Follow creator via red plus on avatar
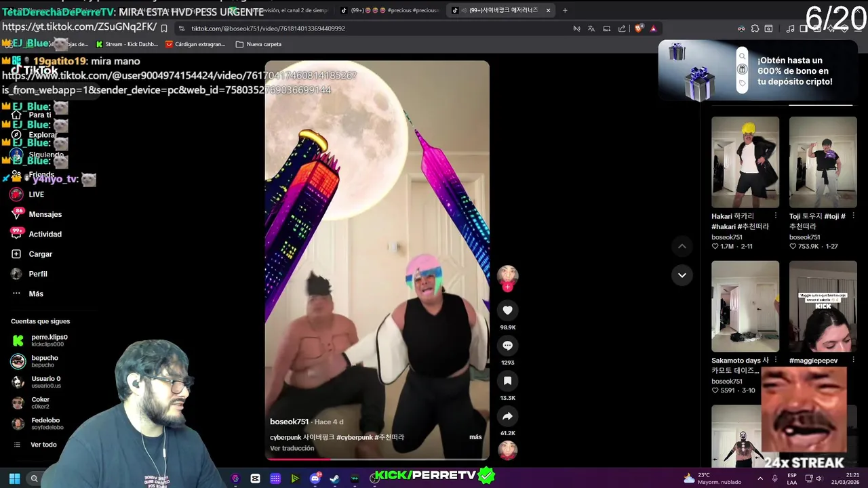868x488 pixels. click(507, 287)
